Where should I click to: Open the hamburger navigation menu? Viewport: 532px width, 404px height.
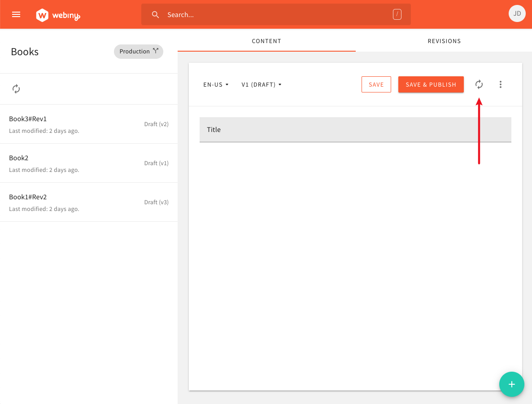(x=16, y=14)
